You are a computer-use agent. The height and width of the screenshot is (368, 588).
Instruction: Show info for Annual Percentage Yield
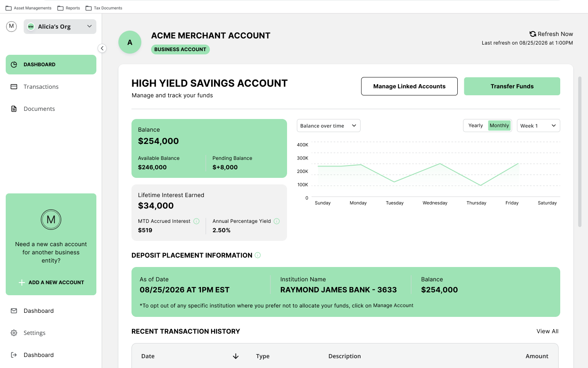coord(276,221)
